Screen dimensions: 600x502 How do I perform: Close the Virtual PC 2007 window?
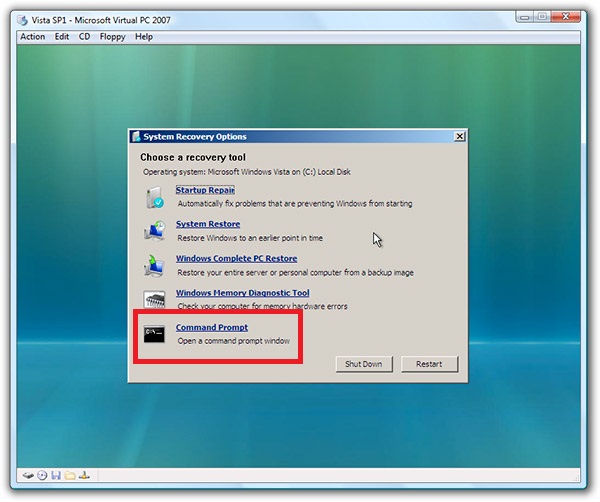tap(566, 17)
